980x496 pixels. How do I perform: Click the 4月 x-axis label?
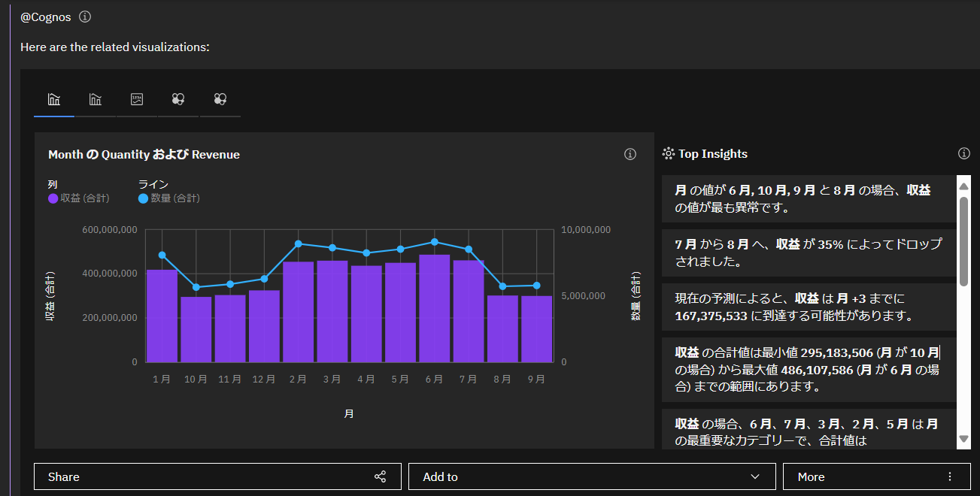point(366,380)
